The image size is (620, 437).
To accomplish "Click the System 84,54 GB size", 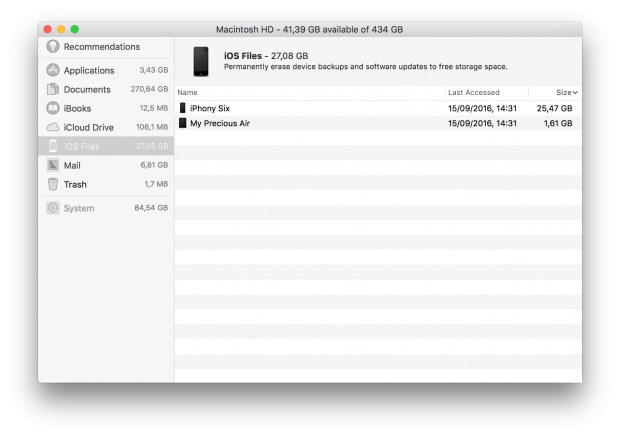I will click(x=151, y=208).
